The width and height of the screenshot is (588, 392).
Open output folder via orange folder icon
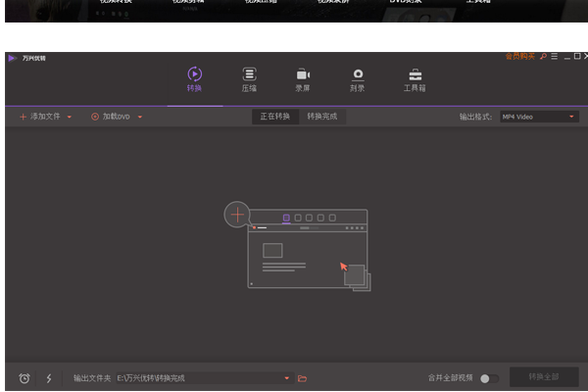pyautogui.click(x=303, y=378)
